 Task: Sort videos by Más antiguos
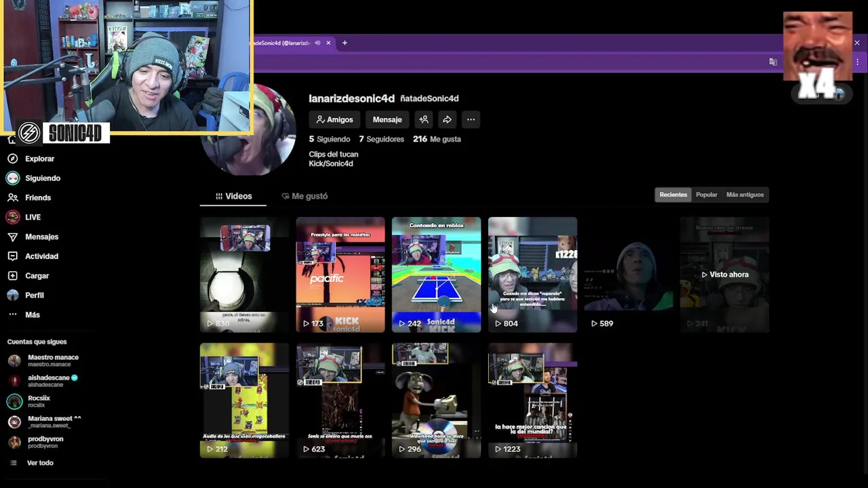click(745, 195)
